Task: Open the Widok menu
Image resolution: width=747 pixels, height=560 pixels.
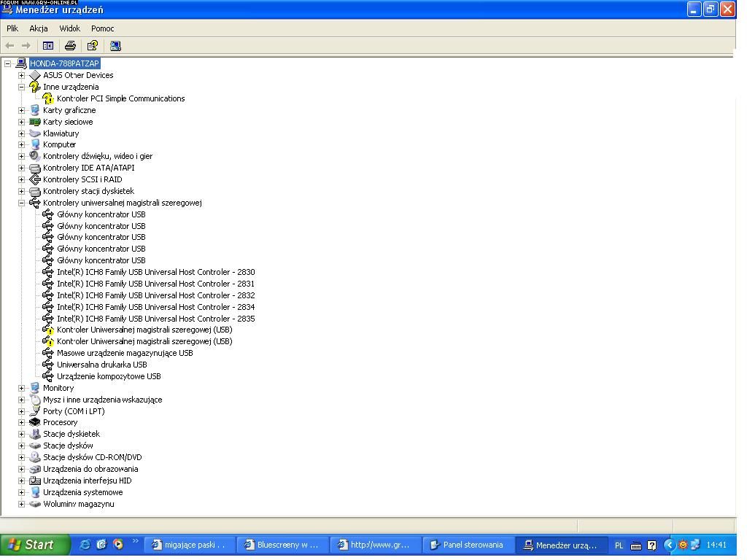Action: click(x=69, y=28)
